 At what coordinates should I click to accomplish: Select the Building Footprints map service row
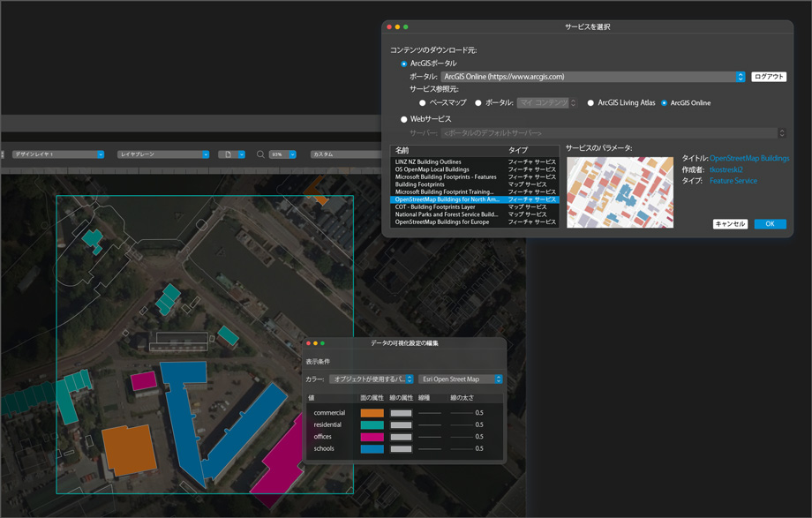pyautogui.click(x=474, y=184)
